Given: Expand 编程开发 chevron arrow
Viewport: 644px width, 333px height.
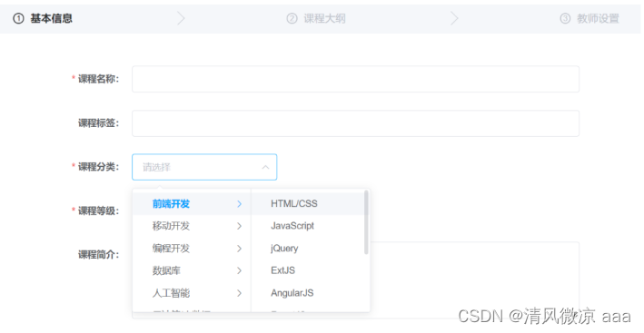Looking at the screenshot, I should [x=239, y=249].
